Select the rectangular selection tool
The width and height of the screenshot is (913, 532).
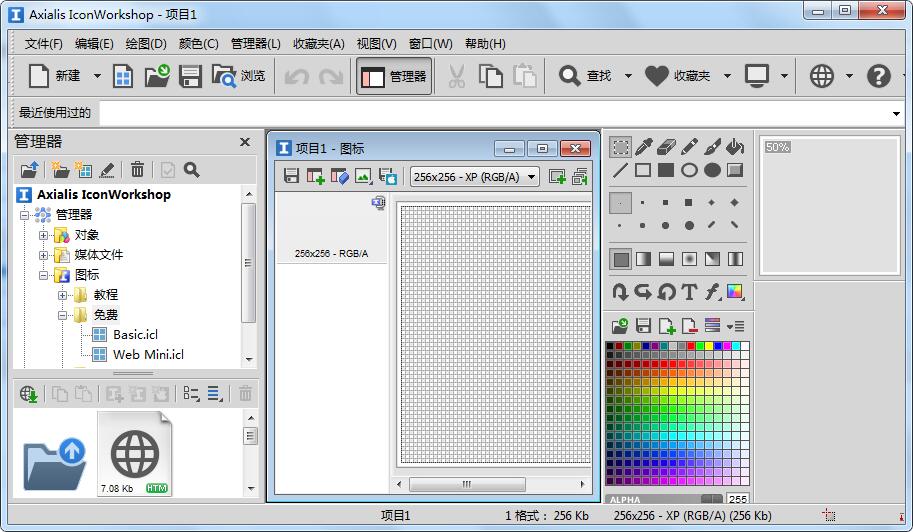point(621,147)
